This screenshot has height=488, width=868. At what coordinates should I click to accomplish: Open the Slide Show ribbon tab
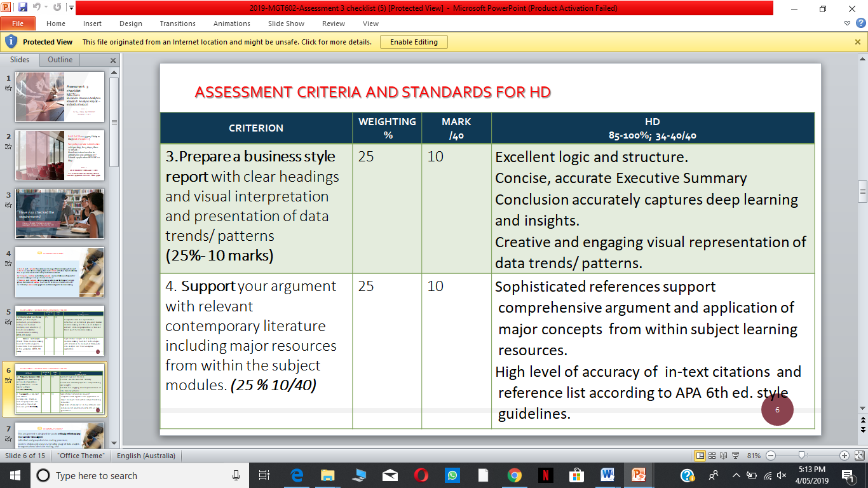click(x=286, y=24)
